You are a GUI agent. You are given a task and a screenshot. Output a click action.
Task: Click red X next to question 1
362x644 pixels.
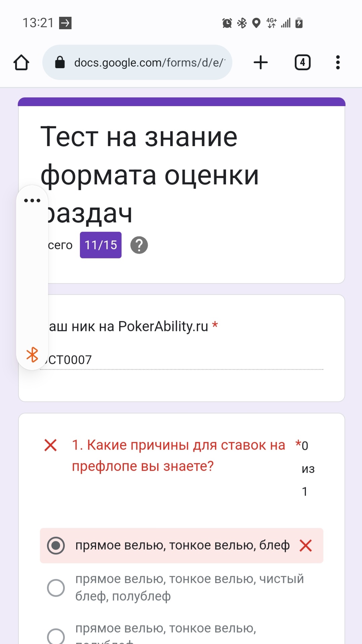[50, 445]
